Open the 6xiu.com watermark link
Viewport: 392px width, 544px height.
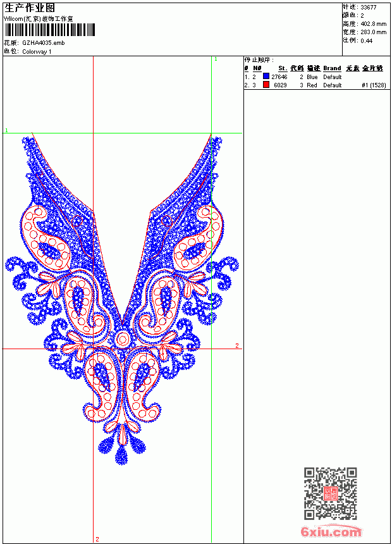331,531
